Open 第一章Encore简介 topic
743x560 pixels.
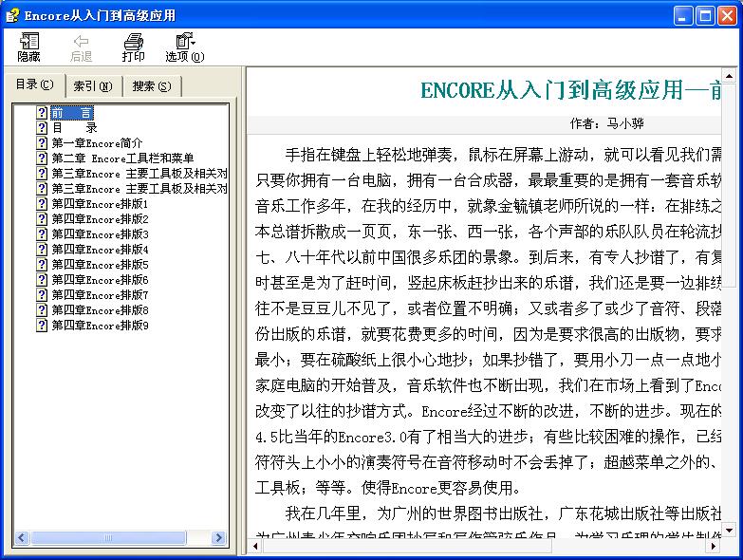[97, 143]
